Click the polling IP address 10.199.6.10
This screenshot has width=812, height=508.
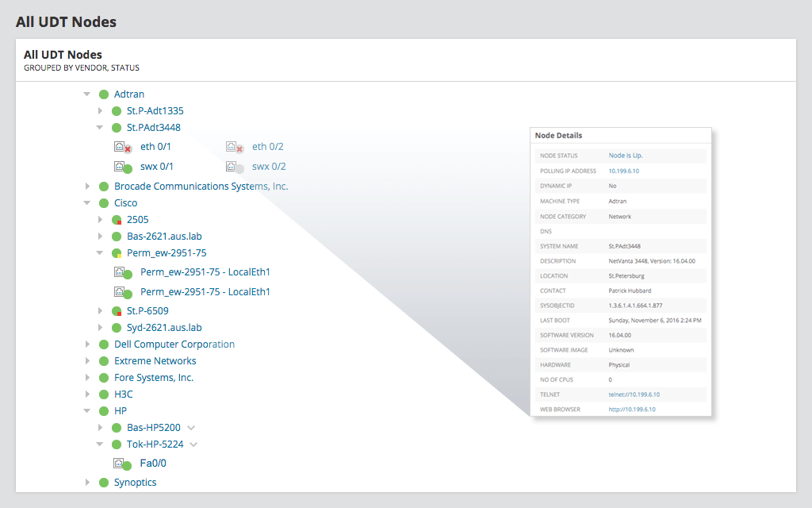623,171
